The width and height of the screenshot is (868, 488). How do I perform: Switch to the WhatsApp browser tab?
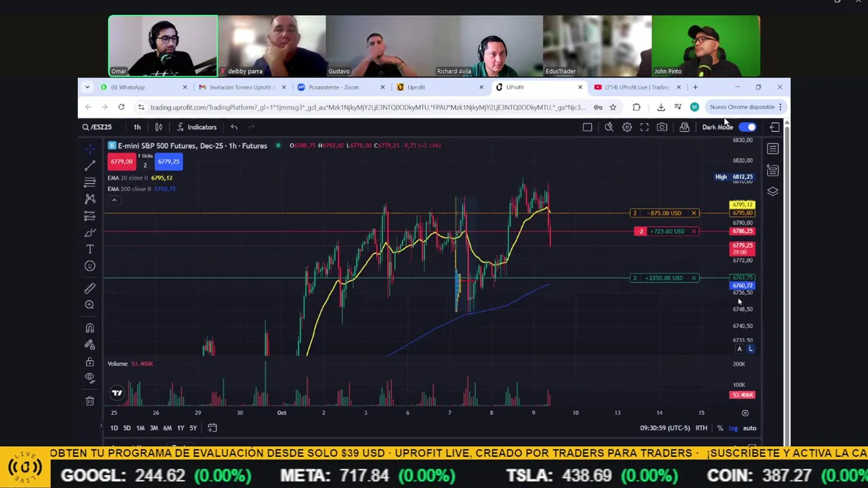click(x=144, y=87)
